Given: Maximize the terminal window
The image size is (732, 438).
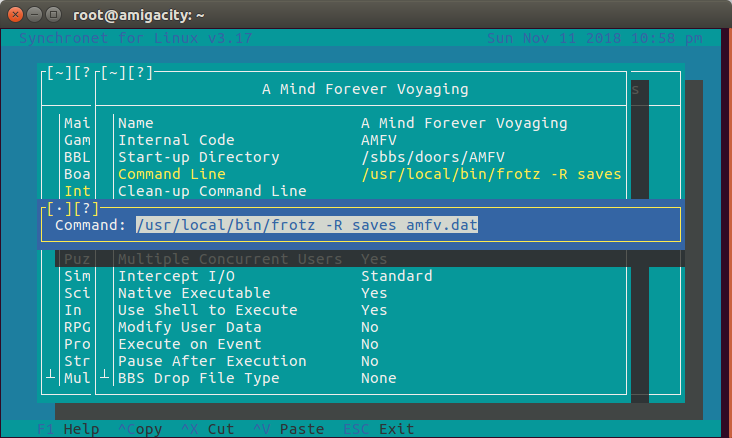Looking at the screenshot, I should (54, 15).
